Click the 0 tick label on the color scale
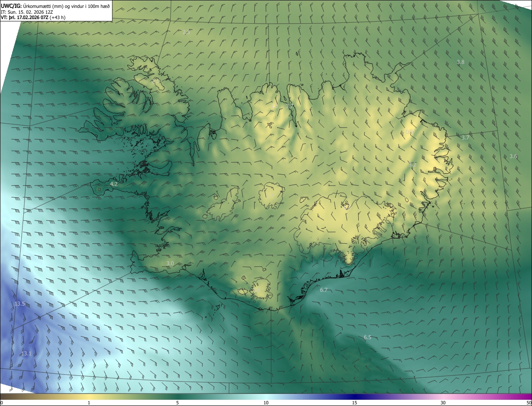Viewport: 532px width, 406px height. (2, 403)
